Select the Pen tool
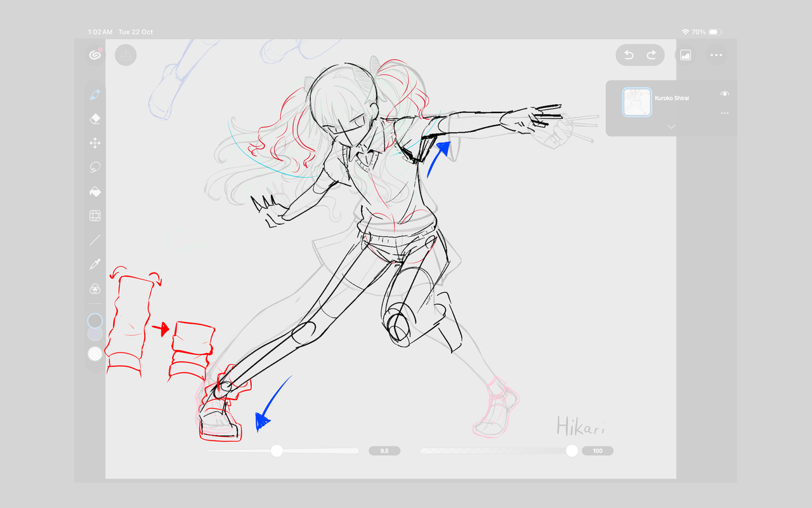The width and height of the screenshot is (812, 508). (x=95, y=95)
